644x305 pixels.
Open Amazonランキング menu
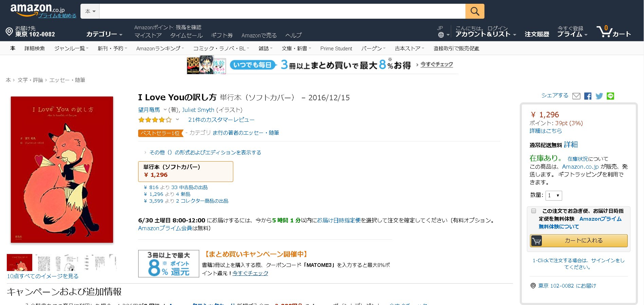[x=160, y=49]
